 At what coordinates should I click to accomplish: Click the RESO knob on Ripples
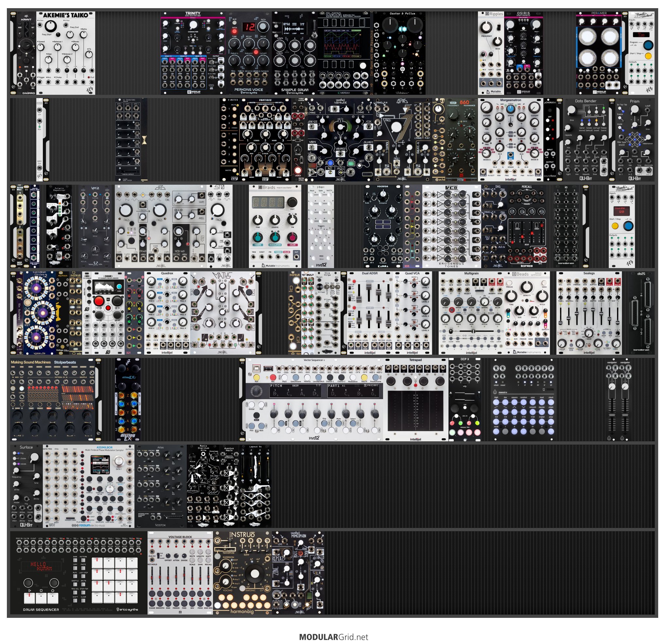498,42
